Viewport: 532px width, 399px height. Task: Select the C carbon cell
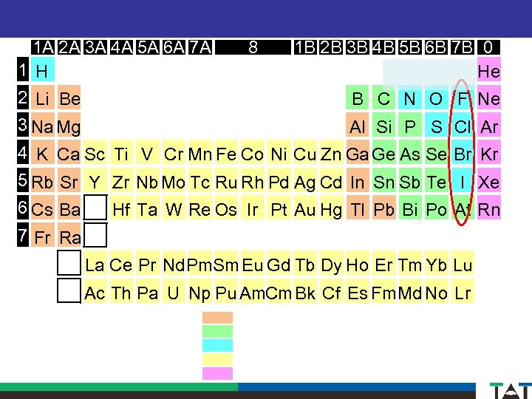[x=383, y=98]
